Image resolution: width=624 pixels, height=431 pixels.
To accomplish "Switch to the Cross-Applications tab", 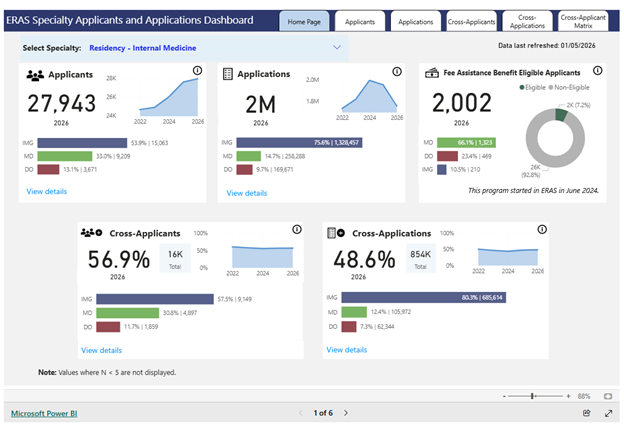I will tap(527, 21).
